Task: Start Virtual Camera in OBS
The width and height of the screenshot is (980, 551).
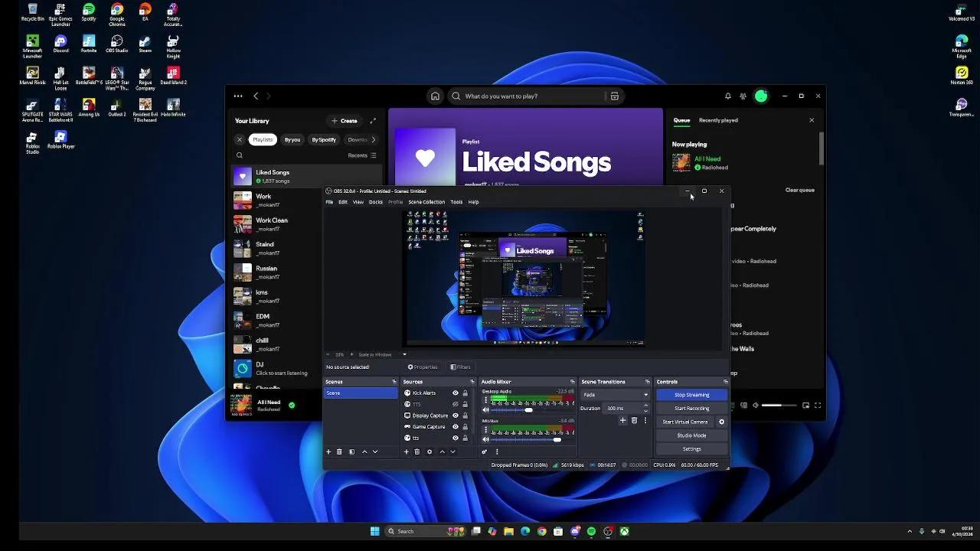Action: (x=685, y=422)
